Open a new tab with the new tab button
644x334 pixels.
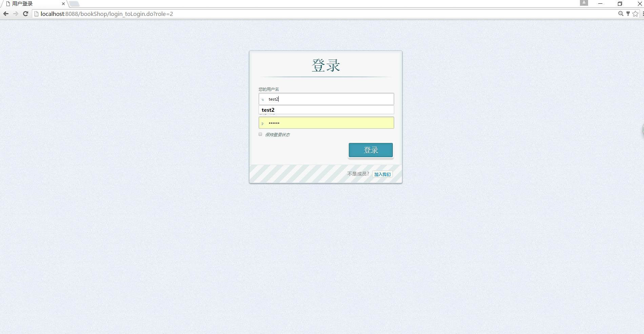[x=74, y=4]
